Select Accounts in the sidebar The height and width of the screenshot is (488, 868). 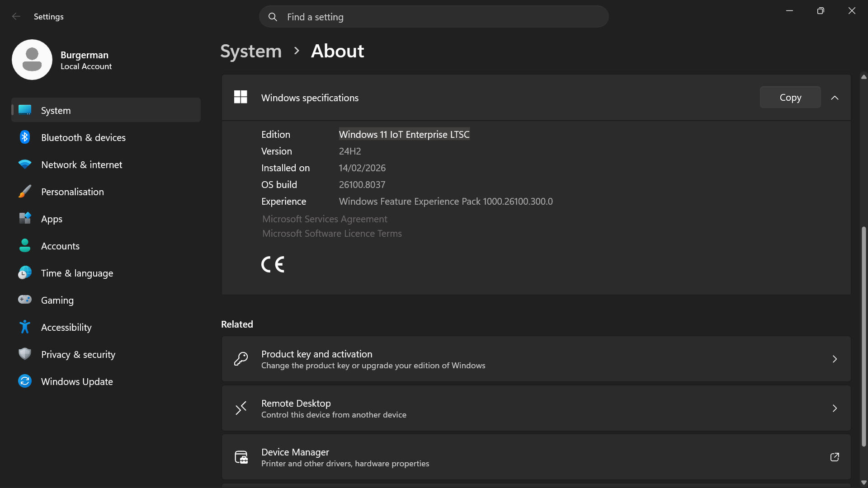tap(60, 246)
